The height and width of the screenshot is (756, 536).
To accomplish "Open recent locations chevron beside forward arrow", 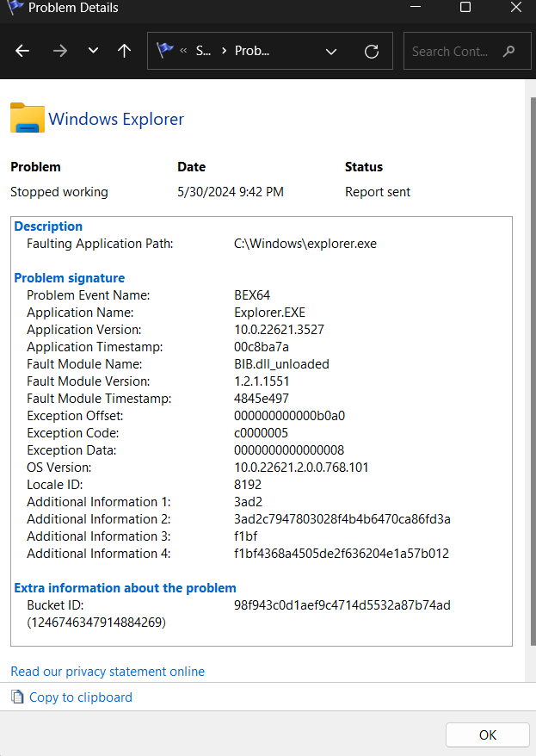I will click(94, 50).
